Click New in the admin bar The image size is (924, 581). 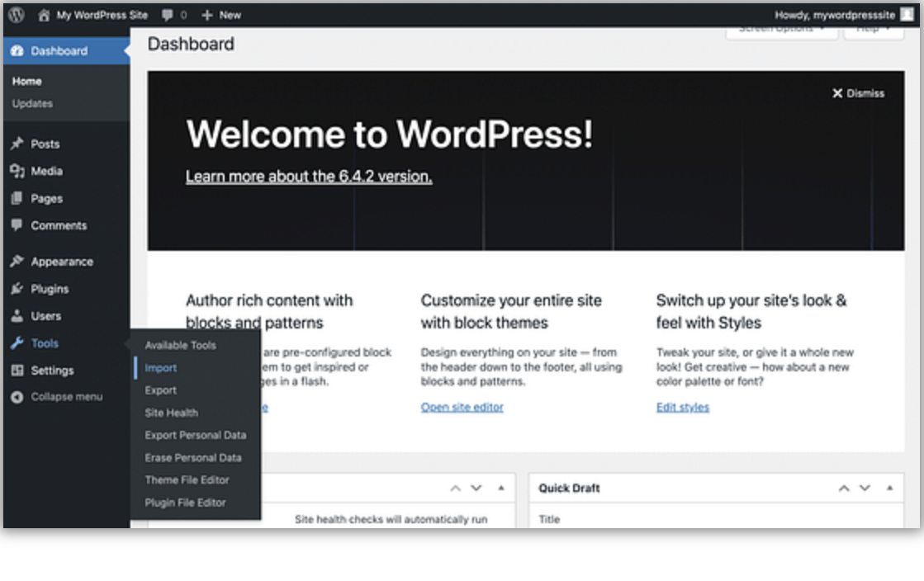(230, 16)
